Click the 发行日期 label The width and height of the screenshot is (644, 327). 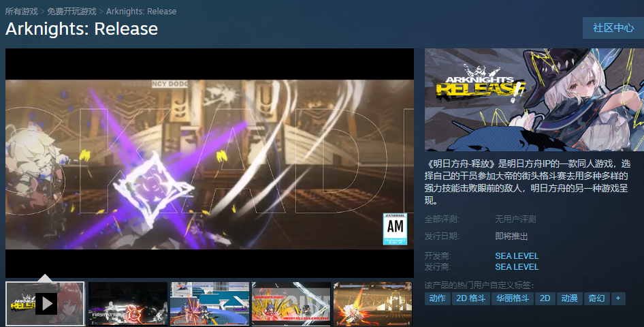tap(442, 236)
